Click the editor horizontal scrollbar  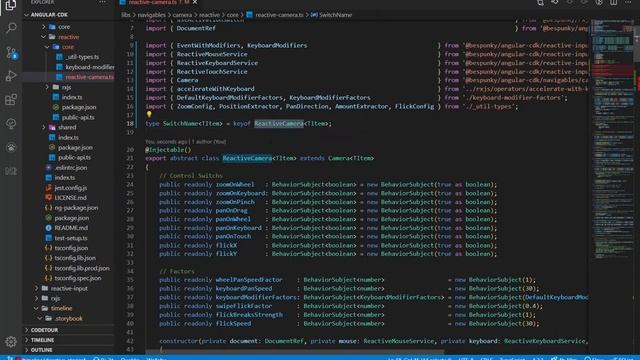(x=295, y=352)
